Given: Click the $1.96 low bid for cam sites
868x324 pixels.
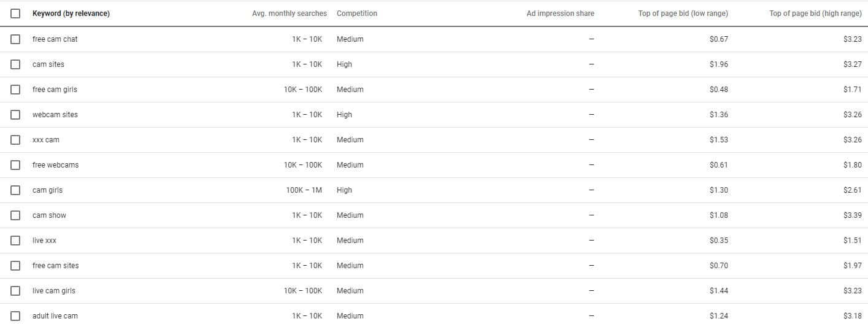Looking at the screenshot, I should point(719,64).
